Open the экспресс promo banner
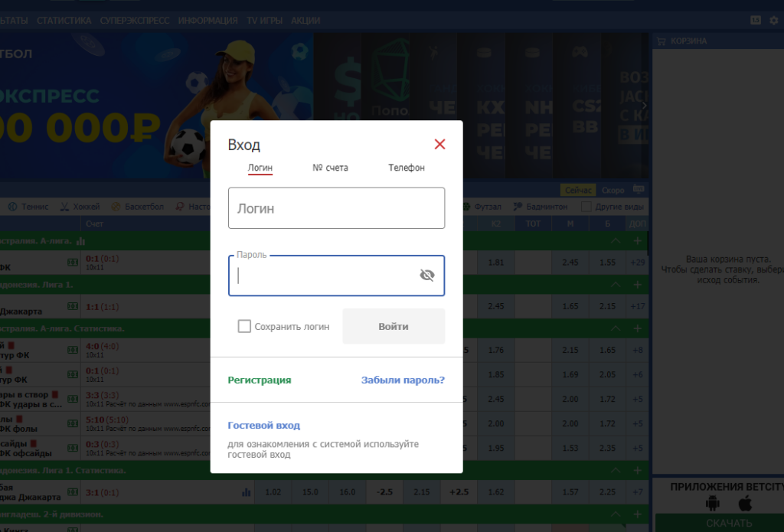 (156, 106)
